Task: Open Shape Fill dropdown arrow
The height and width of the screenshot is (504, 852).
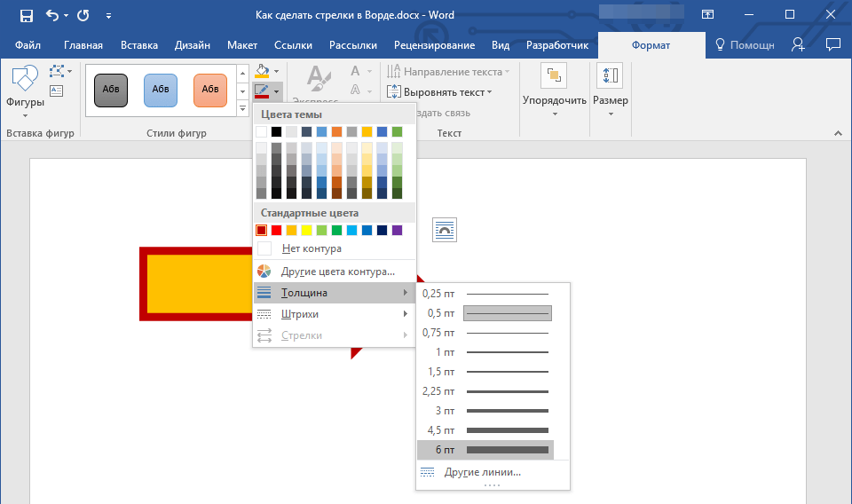Action: [x=277, y=72]
